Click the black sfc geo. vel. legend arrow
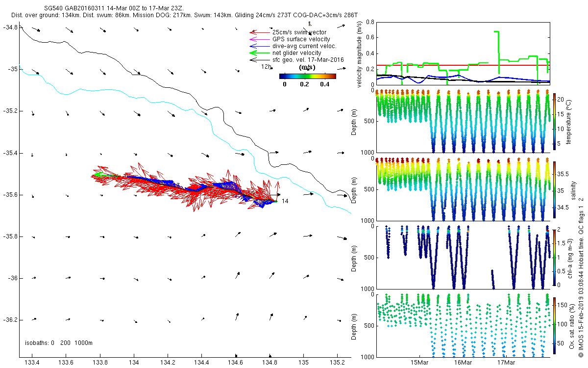Screen dimensions: 588x368 261,60
